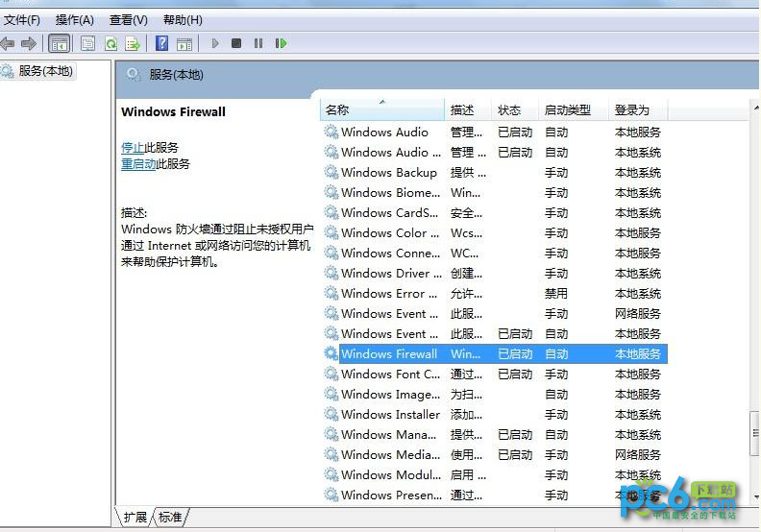761x532 pixels.
Task: Select the Windows Installer service row
Action: tap(390, 415)
